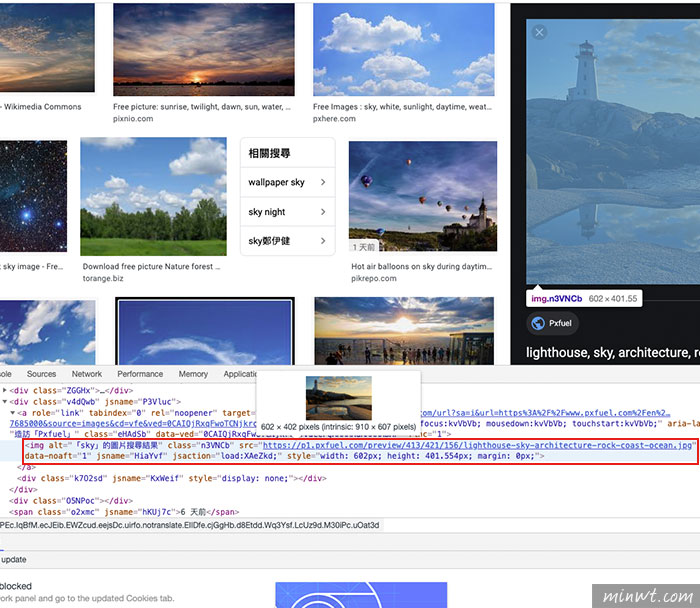
Task: Click lighthouse thumbnail in DevTools tooltip
Action: pyautogui.click(x=339, y=397)
